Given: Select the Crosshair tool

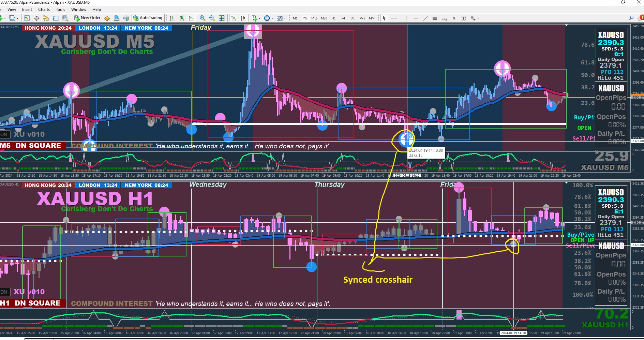Looking at the screenshot, I should 394,18.
